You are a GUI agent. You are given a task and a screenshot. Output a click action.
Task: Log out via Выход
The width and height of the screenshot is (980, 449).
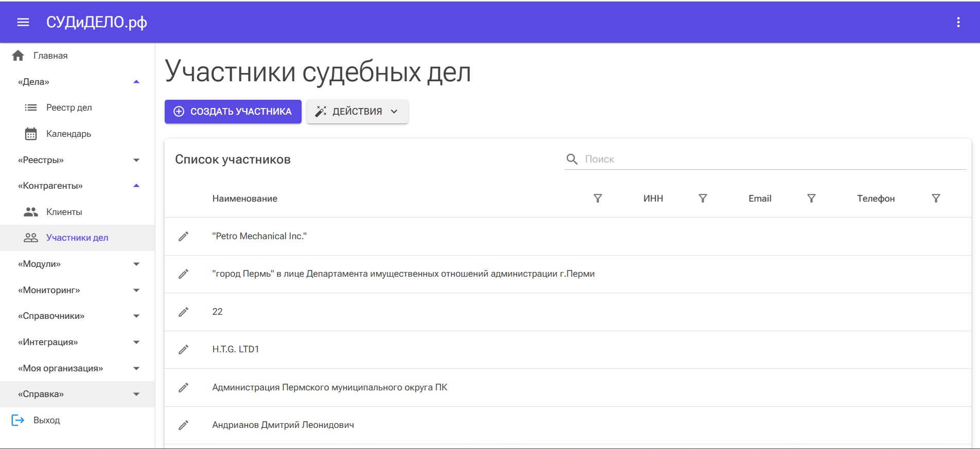46,420
